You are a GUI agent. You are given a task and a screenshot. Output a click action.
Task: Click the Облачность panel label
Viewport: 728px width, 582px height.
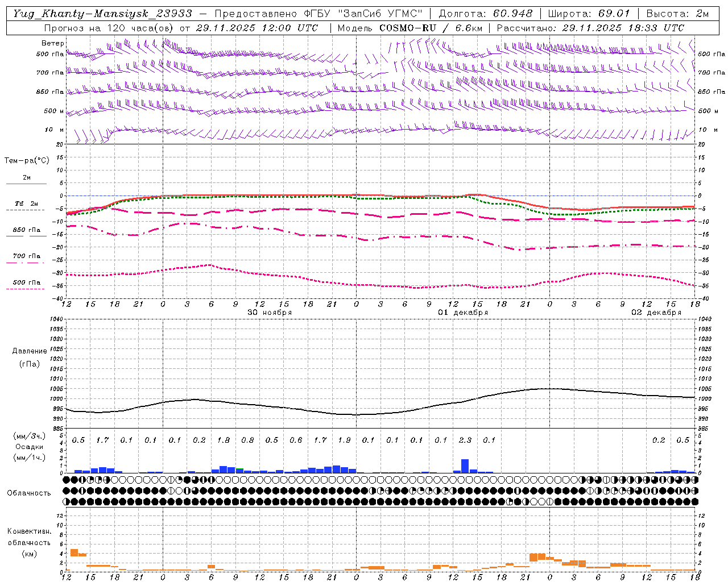click(29, 493)
